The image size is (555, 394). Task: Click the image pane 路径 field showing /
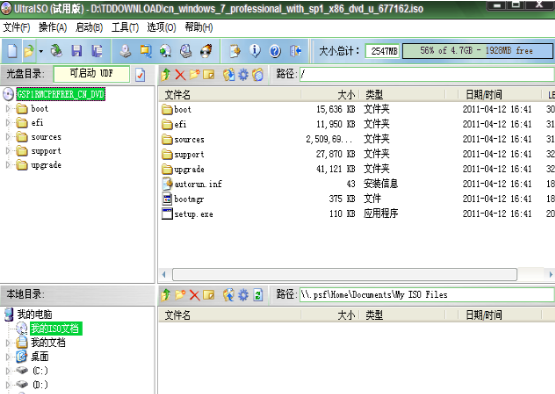pyautogui.click(x=427, y=74)
